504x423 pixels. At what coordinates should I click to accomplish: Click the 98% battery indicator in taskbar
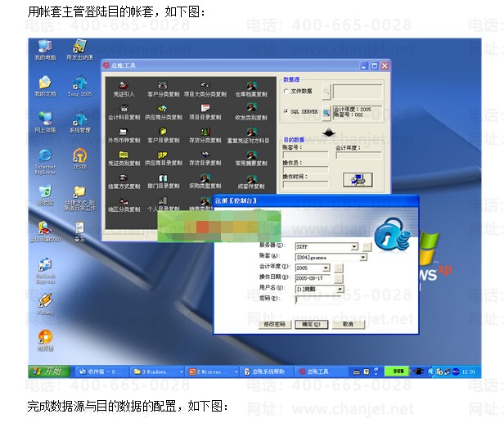click(398, 371)
